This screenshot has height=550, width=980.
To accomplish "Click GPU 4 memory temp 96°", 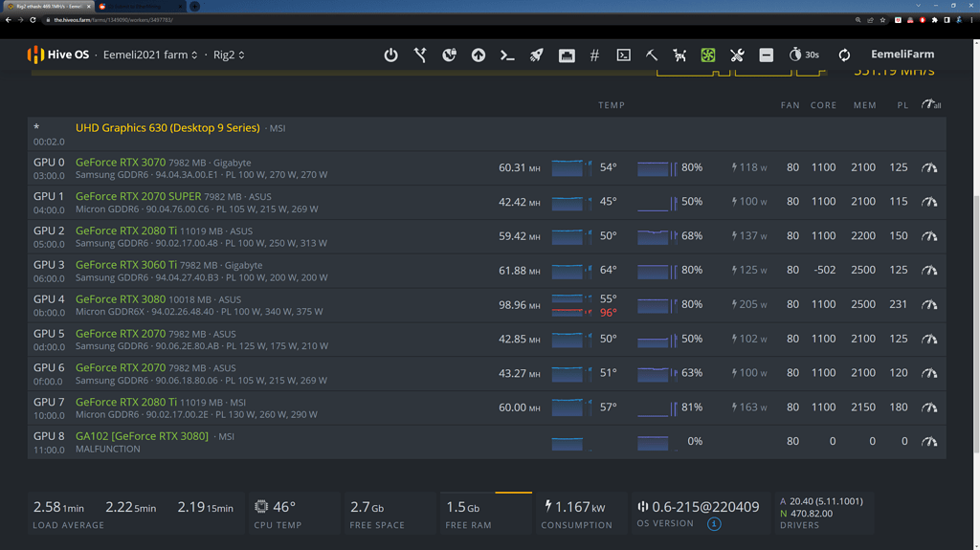I will (608, 312).
